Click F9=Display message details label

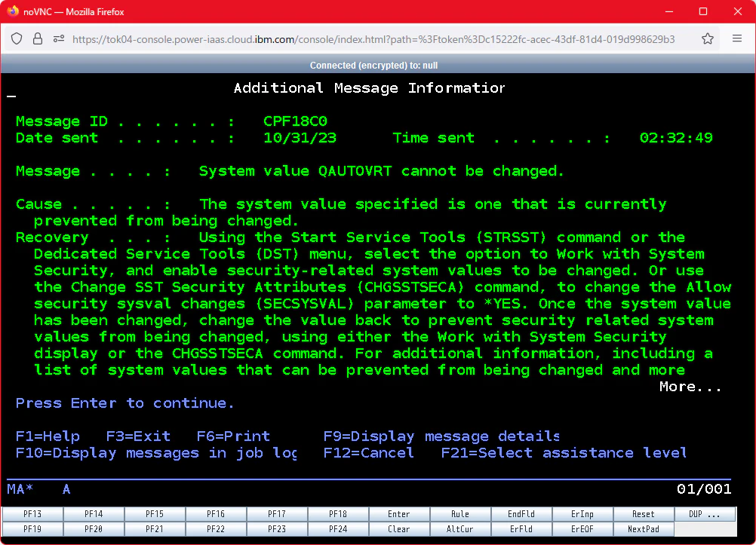441,436
